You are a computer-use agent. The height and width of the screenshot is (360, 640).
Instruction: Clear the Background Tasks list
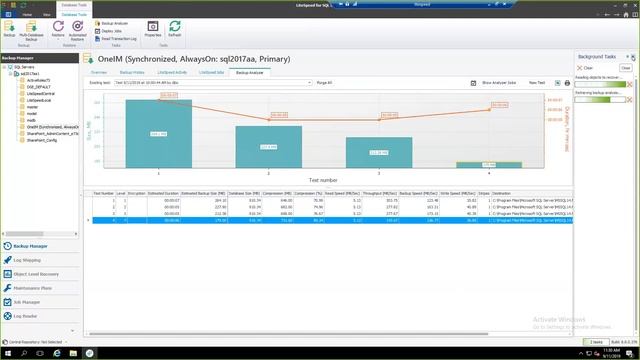(585, 68)
